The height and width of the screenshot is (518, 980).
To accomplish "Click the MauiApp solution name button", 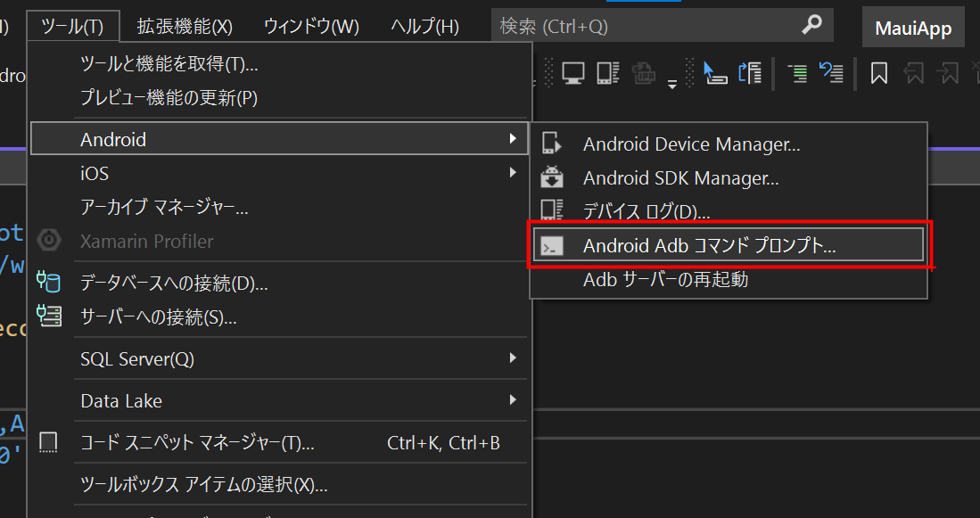I will pyautogui.click(x=913, y=29).
